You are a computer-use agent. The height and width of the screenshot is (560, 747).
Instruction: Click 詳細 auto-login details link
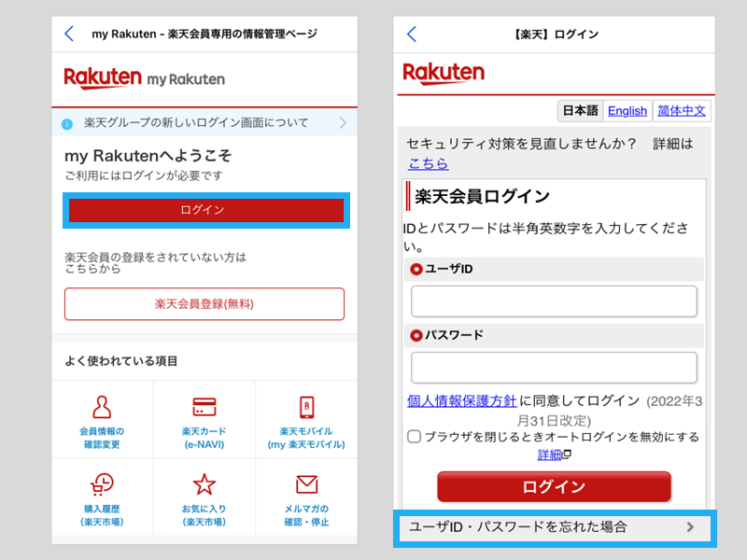[549, 455]
